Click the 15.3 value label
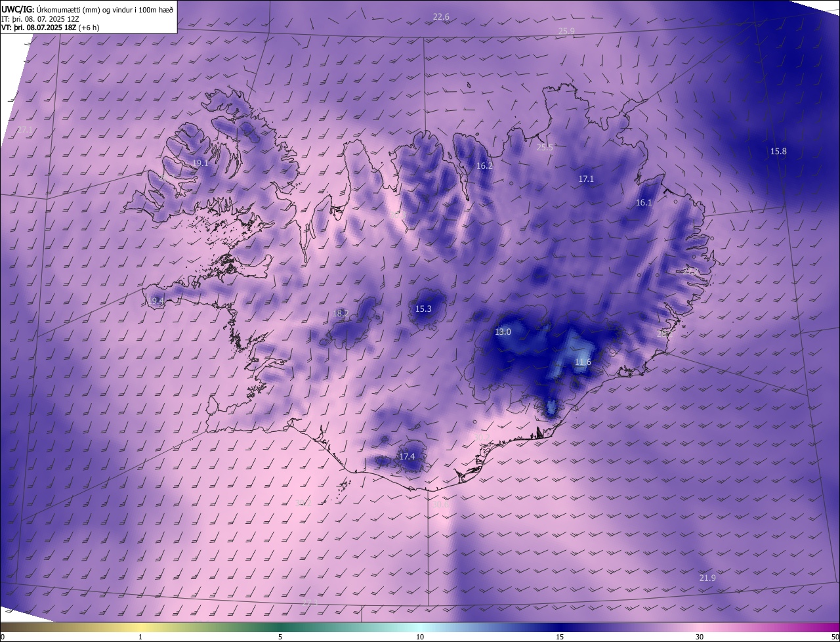Screen dimensions: 840x642 tap(424, 309)
